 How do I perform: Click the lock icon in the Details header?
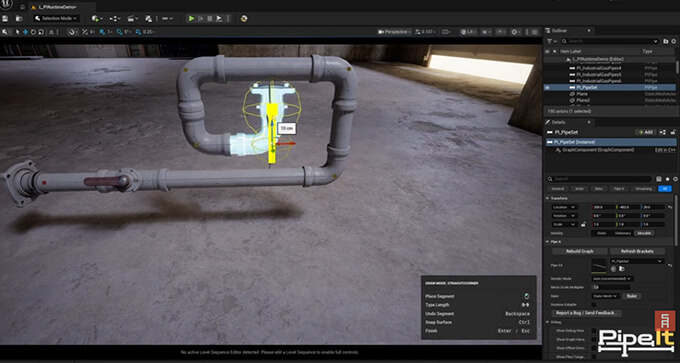point(673,132)
